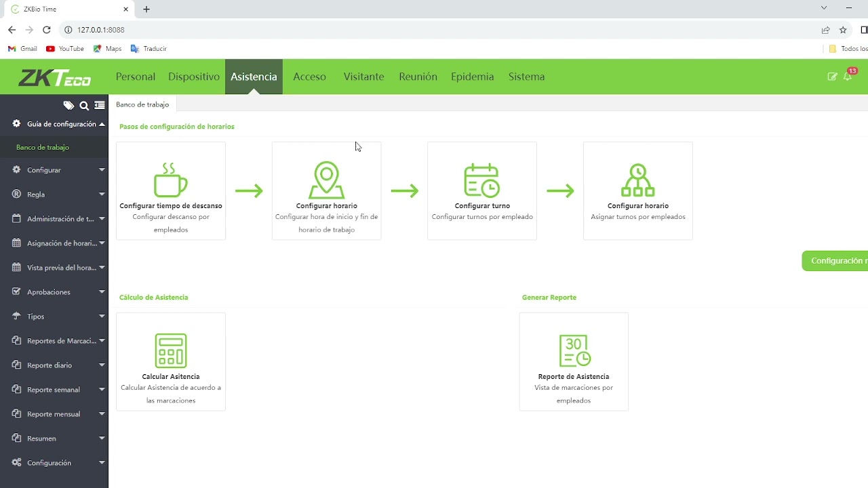Click the green Configuración button
This screenshot has width=868, height=488.
point(835,261)
